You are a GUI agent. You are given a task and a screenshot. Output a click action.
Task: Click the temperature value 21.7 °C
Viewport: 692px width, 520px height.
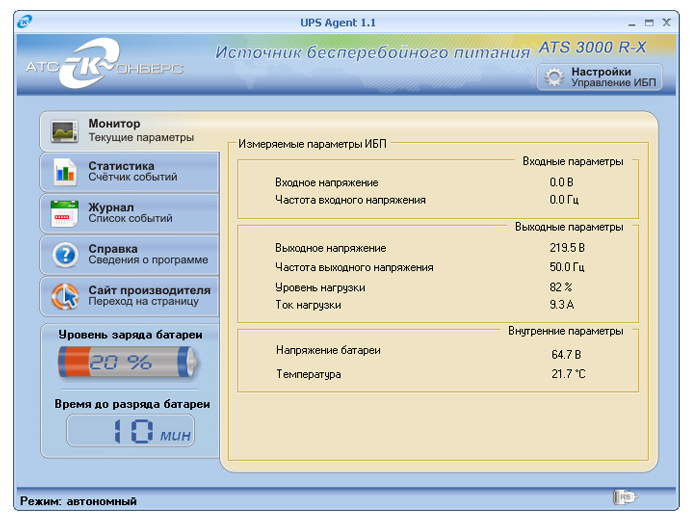pyautogui.click(x=568, y=374)
